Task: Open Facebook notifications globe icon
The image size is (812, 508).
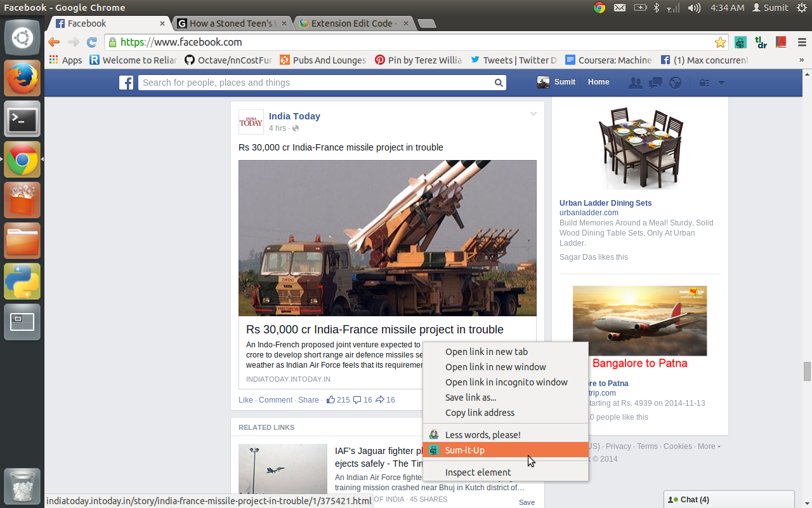Action: (x=675, y=83)
